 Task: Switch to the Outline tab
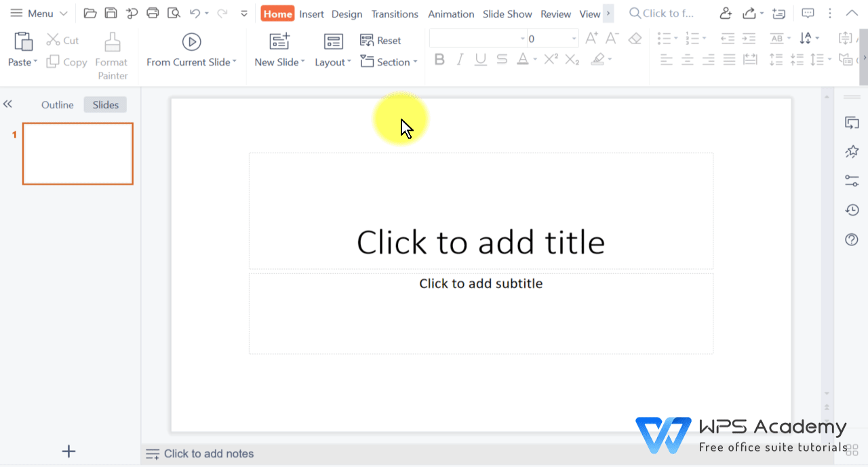pos(57,104)
